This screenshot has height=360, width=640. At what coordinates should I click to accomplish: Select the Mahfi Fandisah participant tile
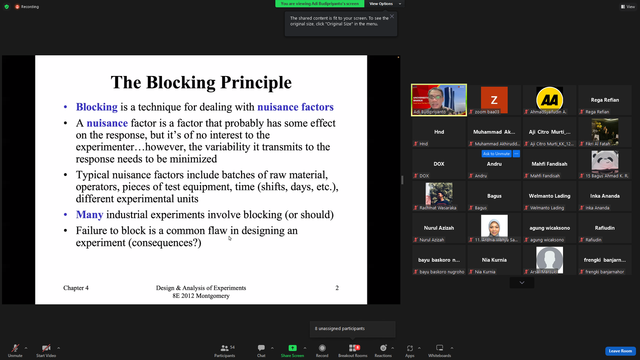click(x=549, y=164)
